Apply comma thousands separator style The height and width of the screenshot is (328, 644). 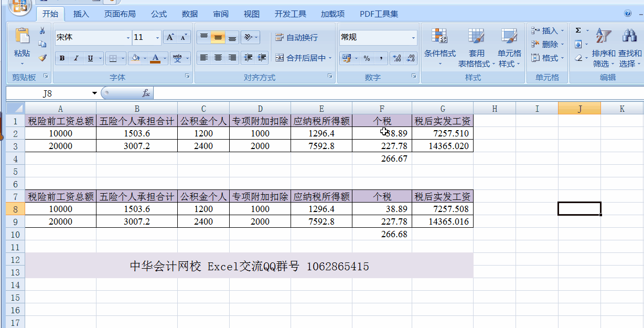pyautogui.click(x=381, y=58)
